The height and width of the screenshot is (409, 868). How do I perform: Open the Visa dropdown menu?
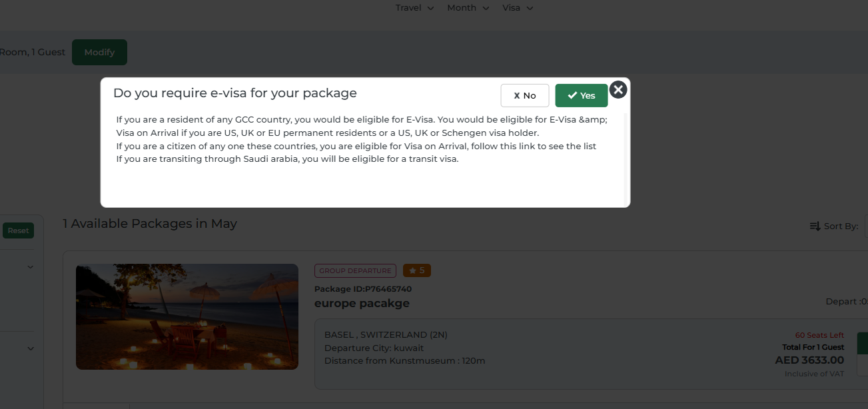point(518,8)
